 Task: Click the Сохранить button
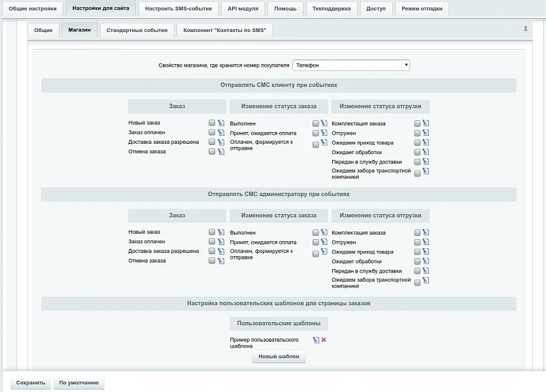(x=31, y=383)
